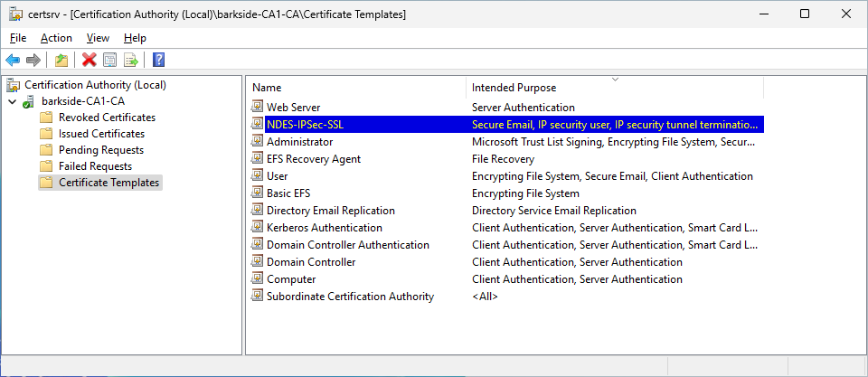Select the Certification Authority (Local) root node

(95, 85)
